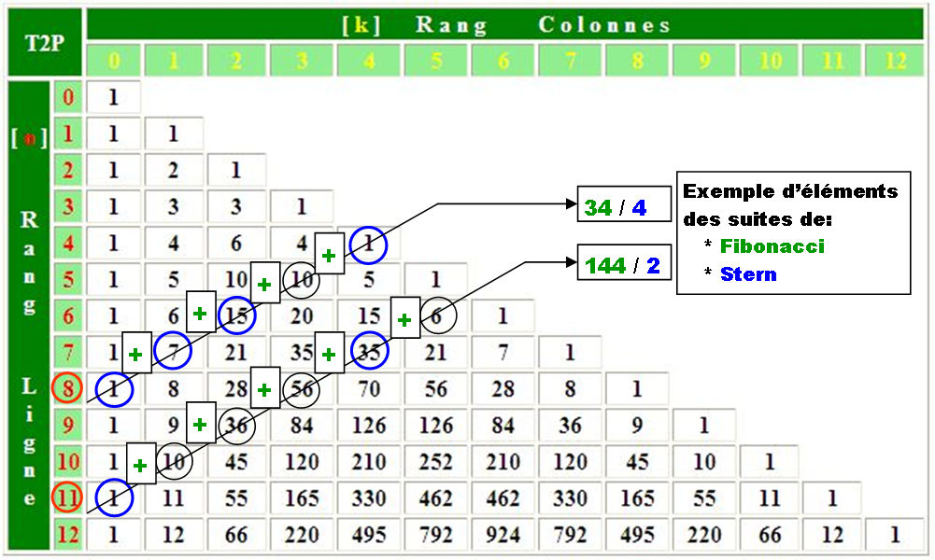935x560 pixels.
Task: Click 495 in column 4 of row 12
Action: pyautogui.click(x=369, y=534)
